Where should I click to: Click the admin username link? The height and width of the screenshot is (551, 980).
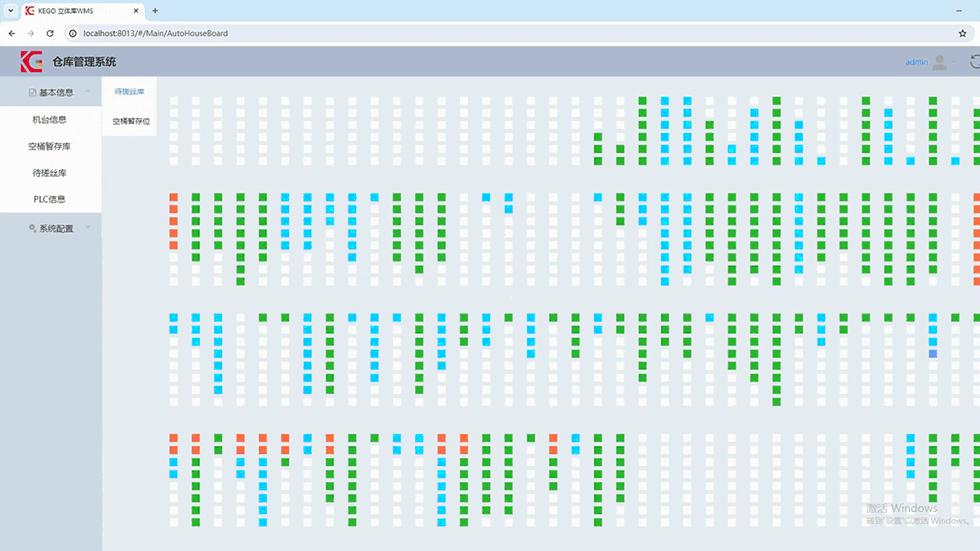(916, 62)
